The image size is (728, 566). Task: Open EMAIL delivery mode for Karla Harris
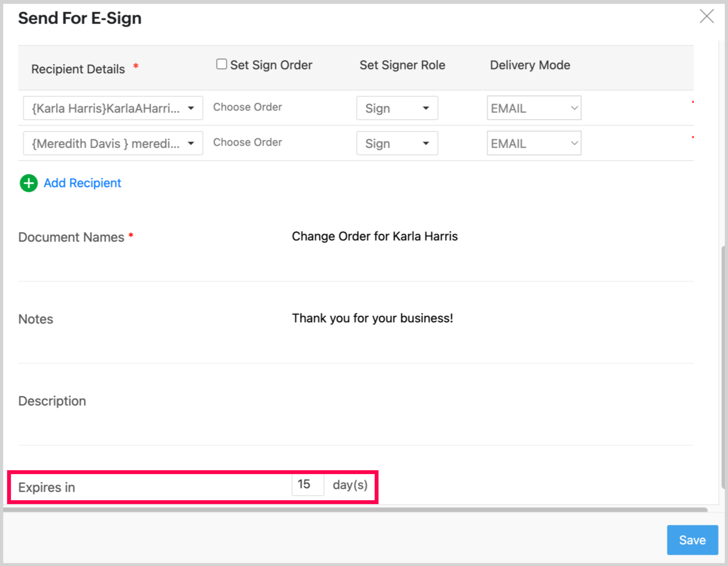coord(534,108)
